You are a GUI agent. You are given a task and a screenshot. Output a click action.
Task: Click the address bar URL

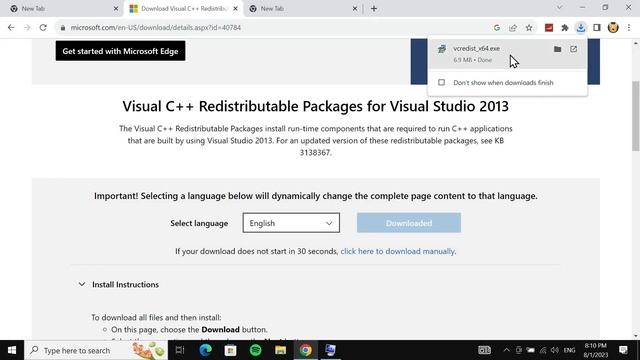156,28
